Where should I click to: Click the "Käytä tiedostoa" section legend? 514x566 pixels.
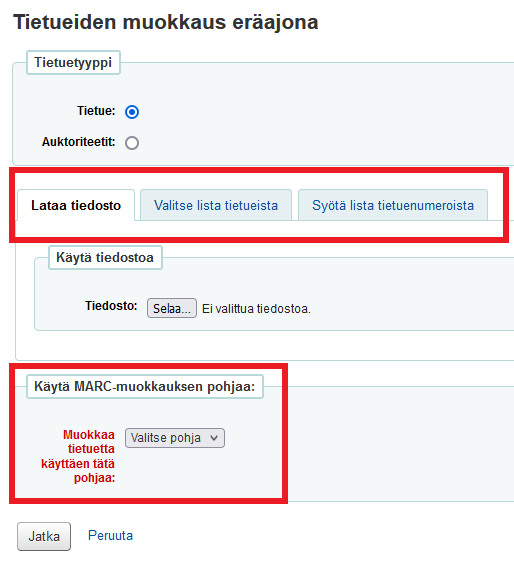105,257
